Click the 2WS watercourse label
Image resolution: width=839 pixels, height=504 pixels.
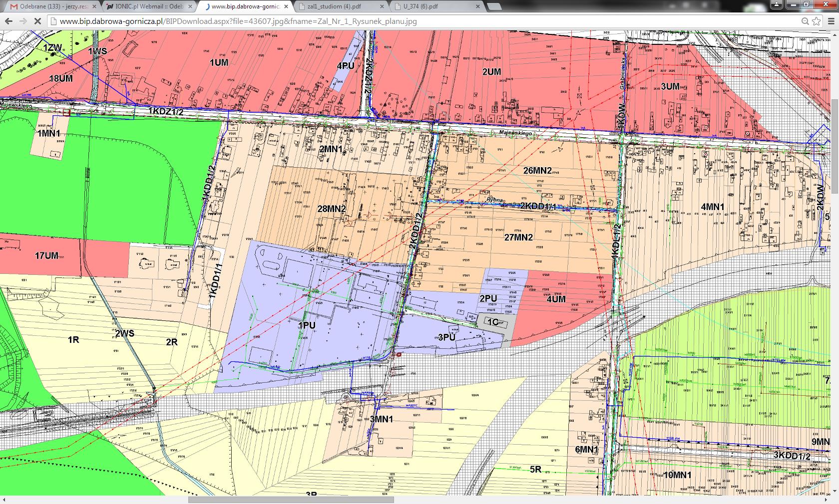click(124, 333)
